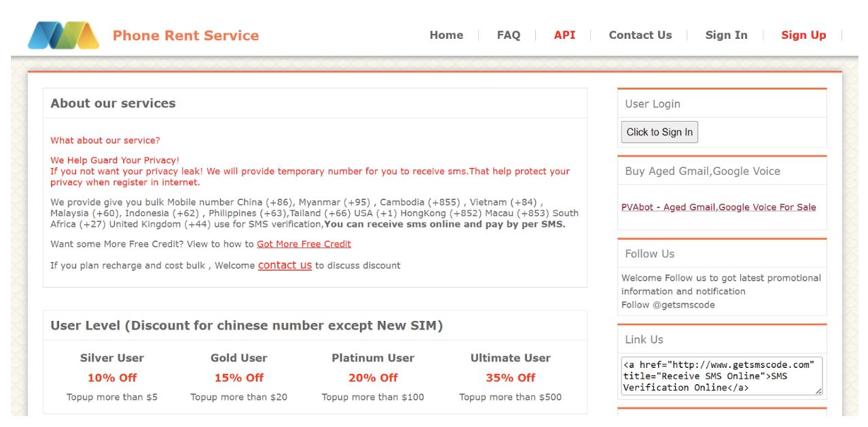Select the Platinum User 20% Off level
The image size is (868, 427).
coord(373,377)
